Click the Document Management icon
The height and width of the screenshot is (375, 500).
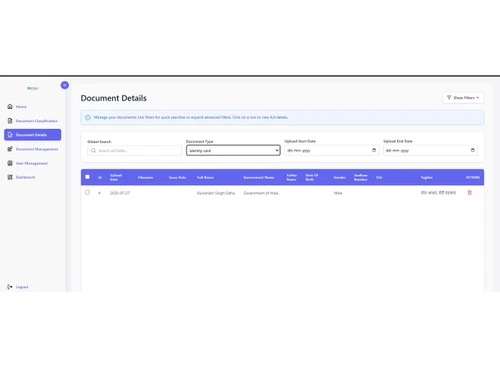[10, 149]
